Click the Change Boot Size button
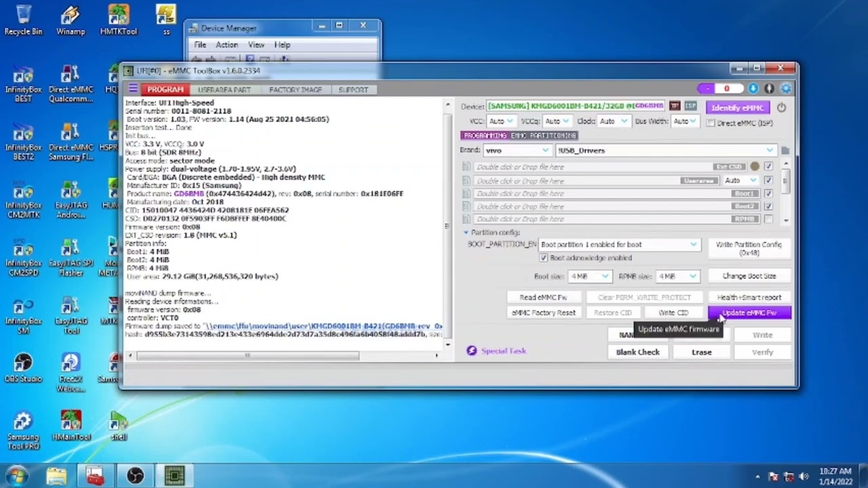 coord(749,277)
